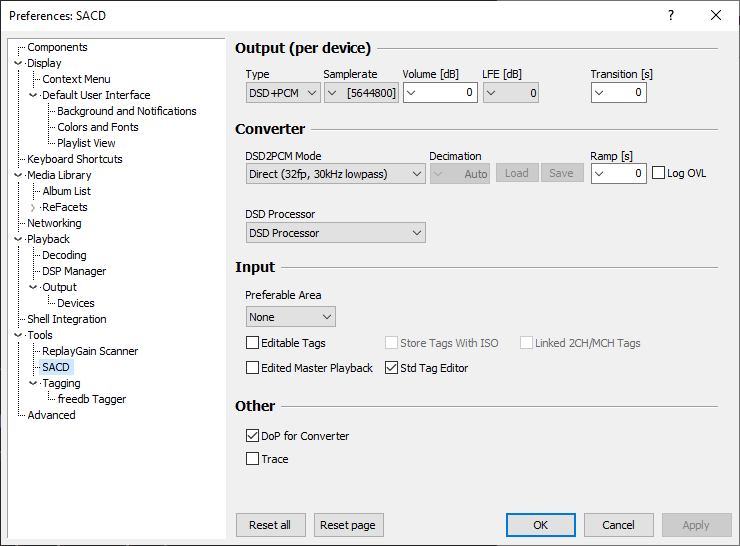
Task: Expand the ReFacets tree node
Action: [33, 208]
